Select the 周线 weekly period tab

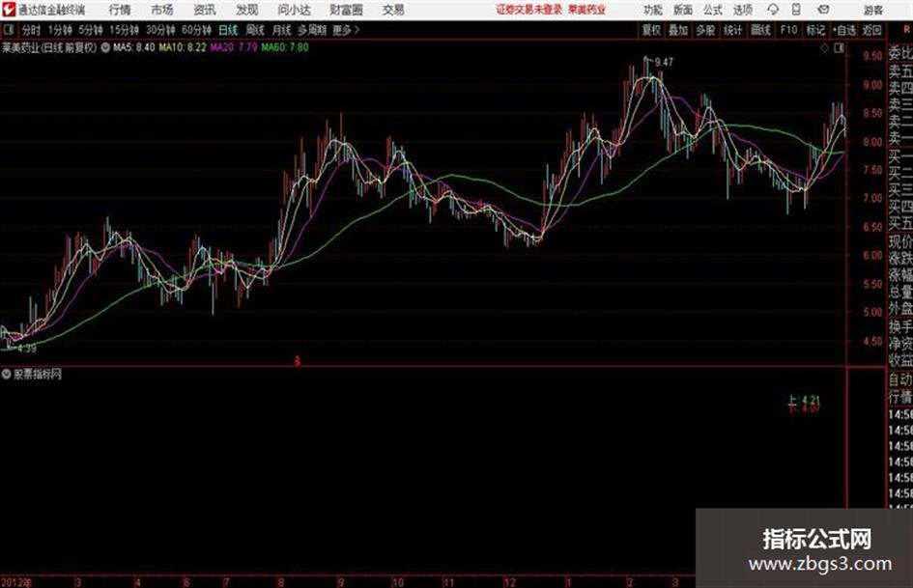click(255, 30)
